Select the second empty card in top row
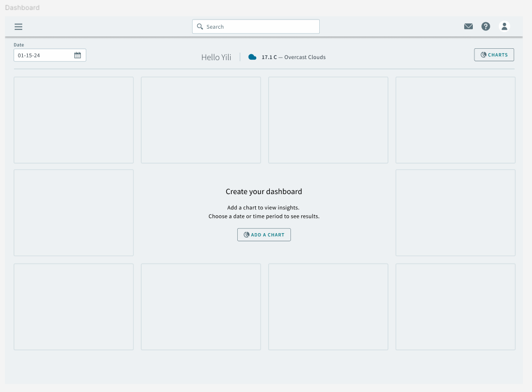 tap(201, 120)
